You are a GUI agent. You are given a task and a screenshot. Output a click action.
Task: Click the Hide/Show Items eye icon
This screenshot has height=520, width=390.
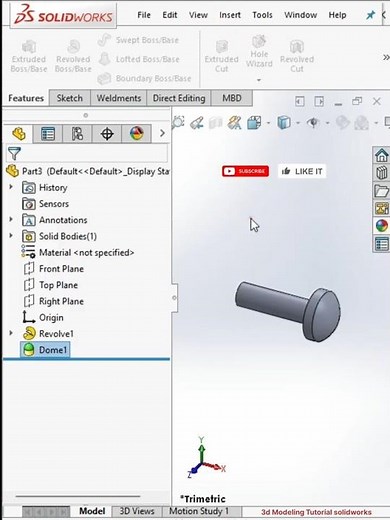[313, 123]
